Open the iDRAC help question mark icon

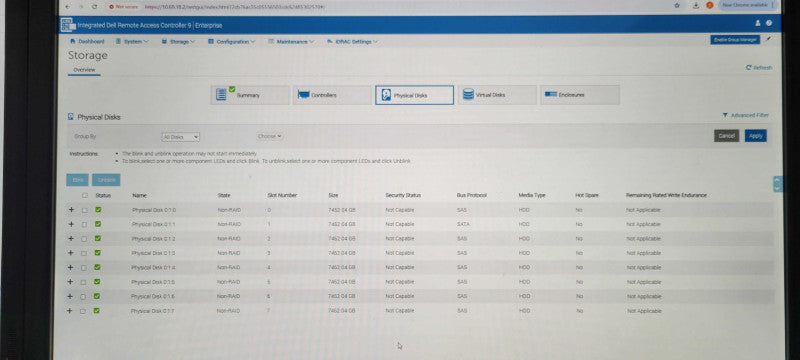click(x=769, y=23)
